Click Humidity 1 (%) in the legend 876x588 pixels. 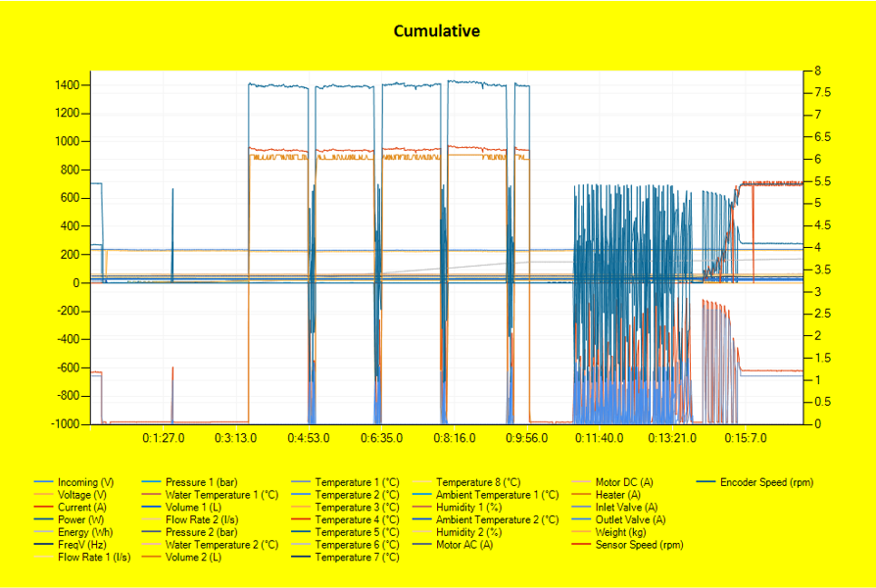click(x=472, y=508)
